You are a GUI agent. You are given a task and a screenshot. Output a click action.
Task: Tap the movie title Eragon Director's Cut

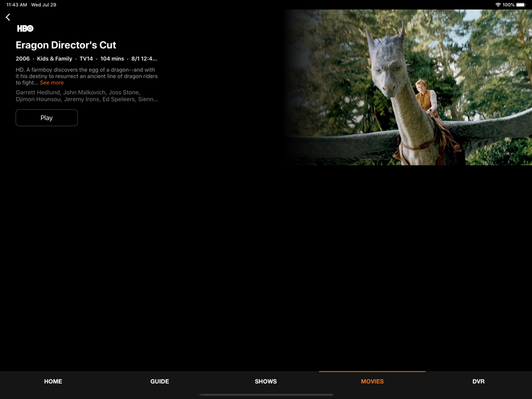pos(66,45)
